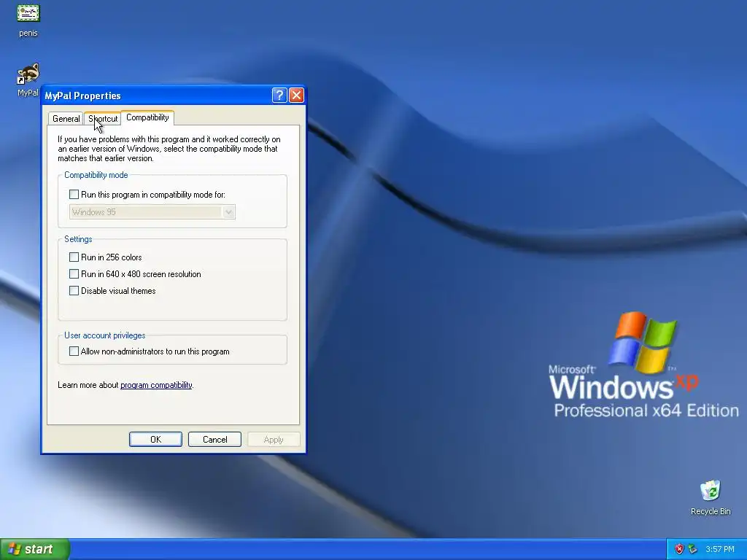Switch to the General tab
747x560 pixels.
coord(66,119)
